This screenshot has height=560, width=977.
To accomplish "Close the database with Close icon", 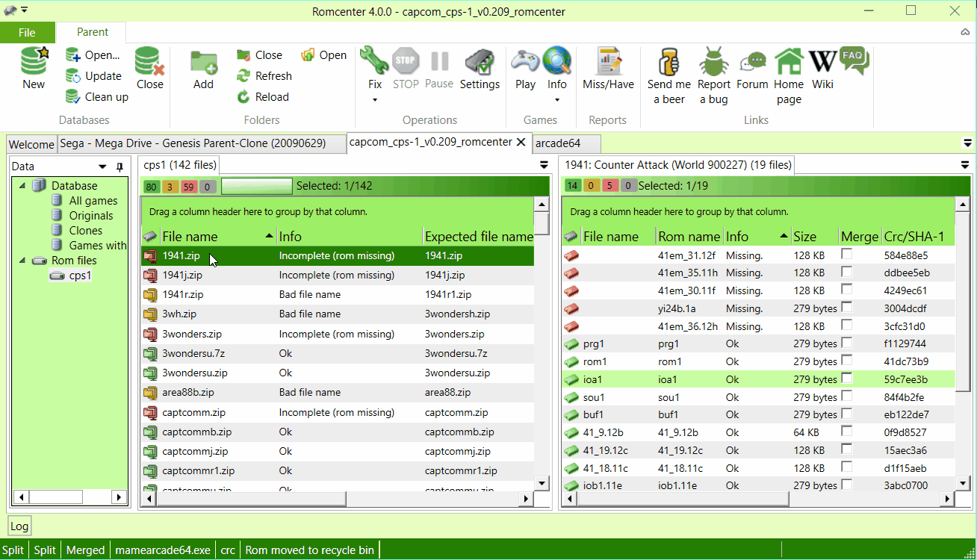I will point(149,60).
